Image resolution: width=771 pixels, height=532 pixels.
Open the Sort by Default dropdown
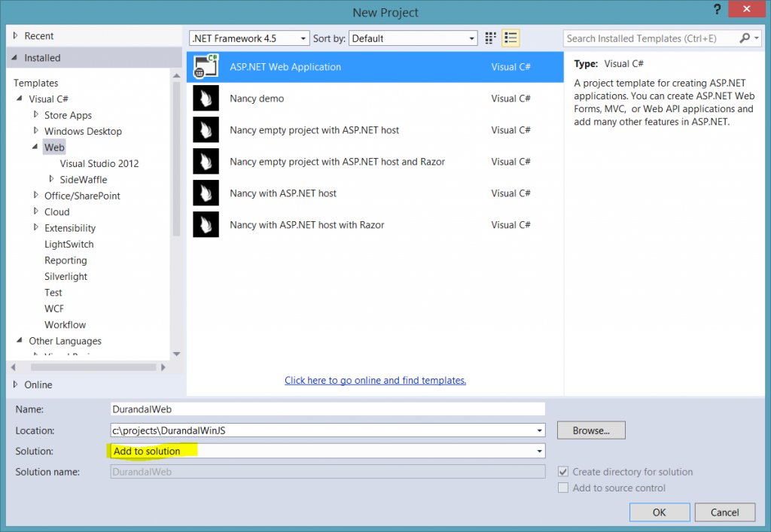tap(472, 38)
